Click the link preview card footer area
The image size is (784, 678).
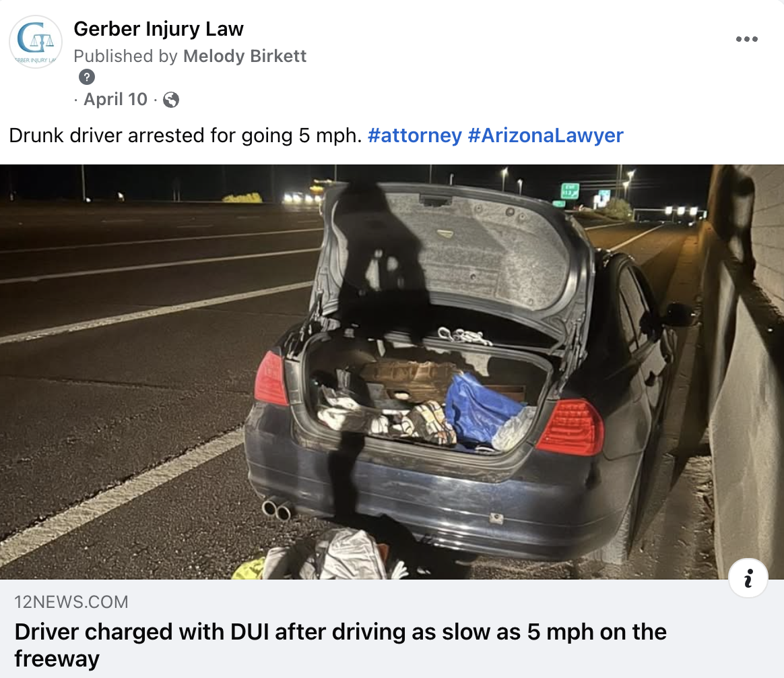[392, 629]
